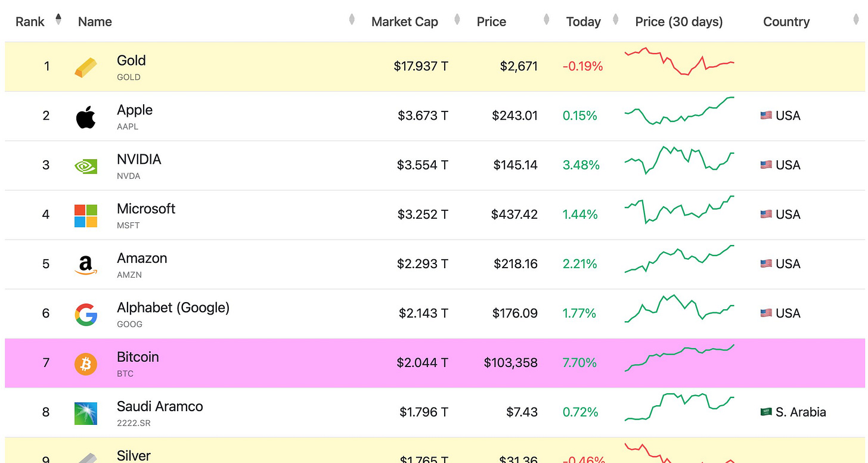Sort table using Today column arrows
This screenshot has height=463, width=868.
tap(616, 19)
